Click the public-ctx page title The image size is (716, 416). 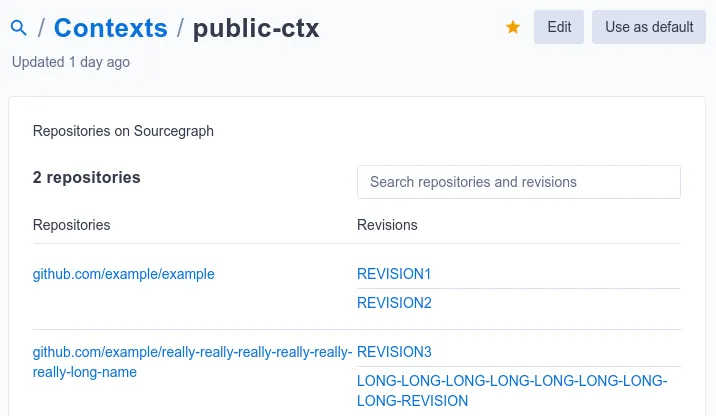256,28
